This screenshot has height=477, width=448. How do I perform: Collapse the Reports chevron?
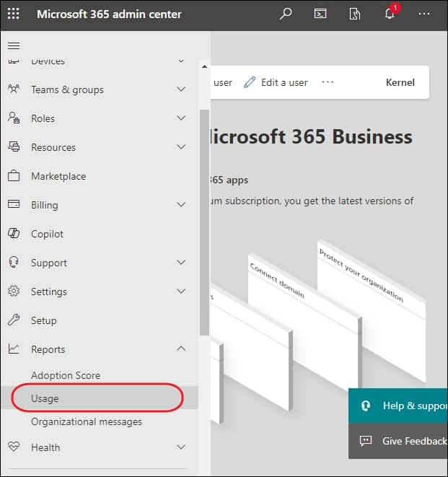point(181,349)
